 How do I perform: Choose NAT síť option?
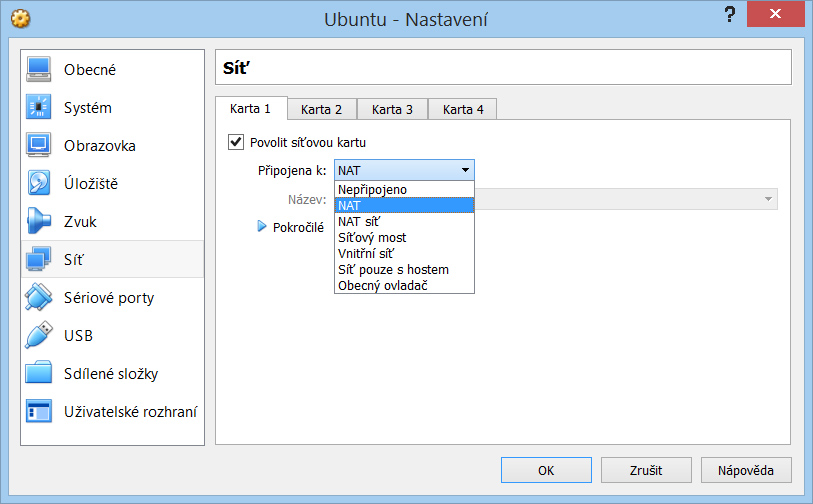pos(404,221)
